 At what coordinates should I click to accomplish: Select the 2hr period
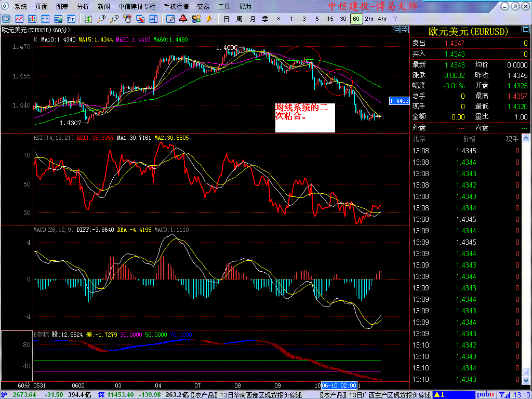pos(369,19)
